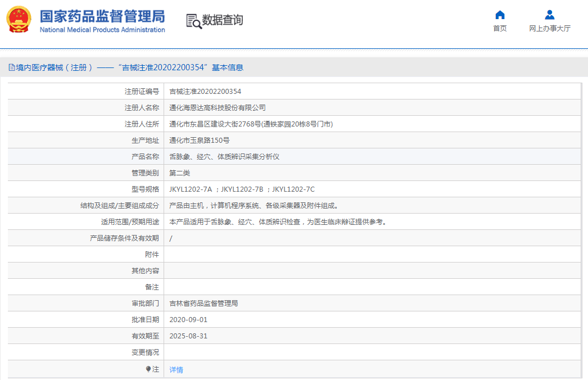
Task: Click the 其他内容 row label
Action: (x=145, y=271)
